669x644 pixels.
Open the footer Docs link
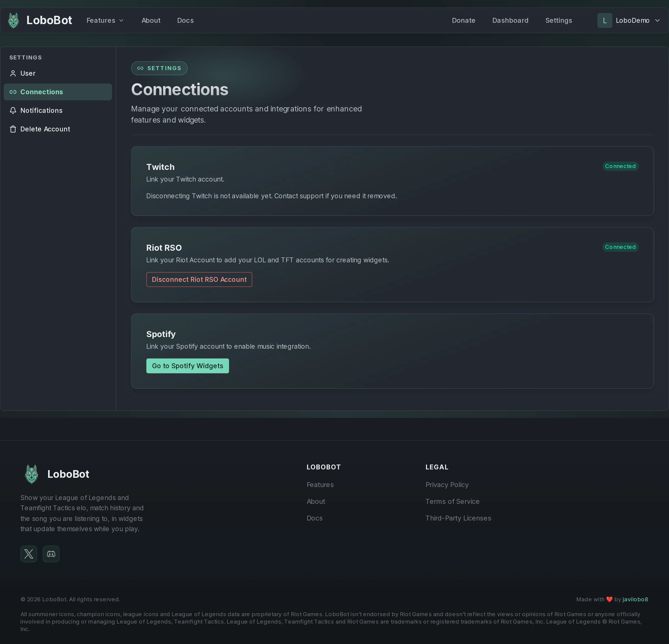pyautogui.click(x=314, y=518)
